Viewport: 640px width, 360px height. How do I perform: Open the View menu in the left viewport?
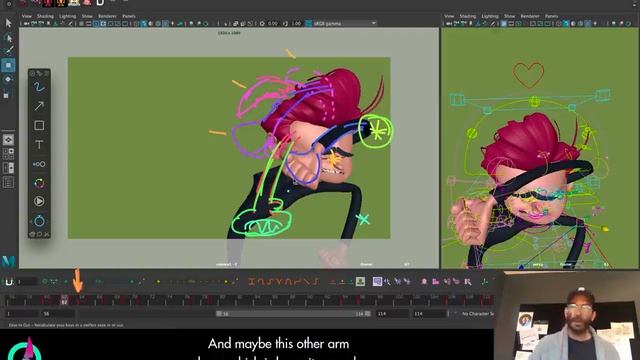[x=27, y=16]
